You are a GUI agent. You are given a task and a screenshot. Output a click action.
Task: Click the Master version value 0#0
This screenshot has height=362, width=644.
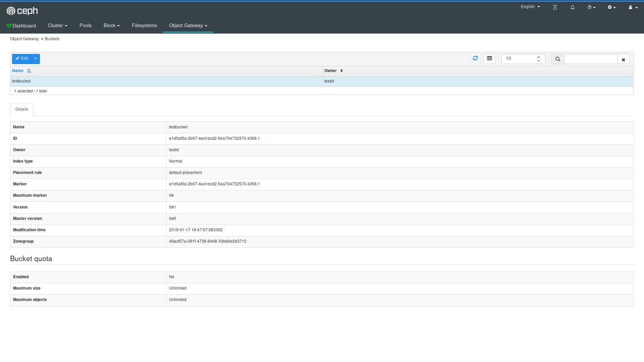pyautogui.click(x=173, y=219)
